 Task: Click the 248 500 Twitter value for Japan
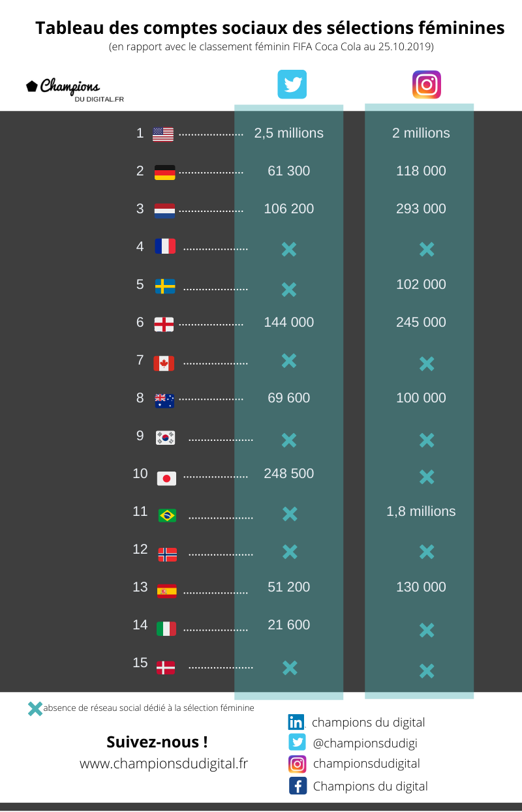(x=289, y=474)
